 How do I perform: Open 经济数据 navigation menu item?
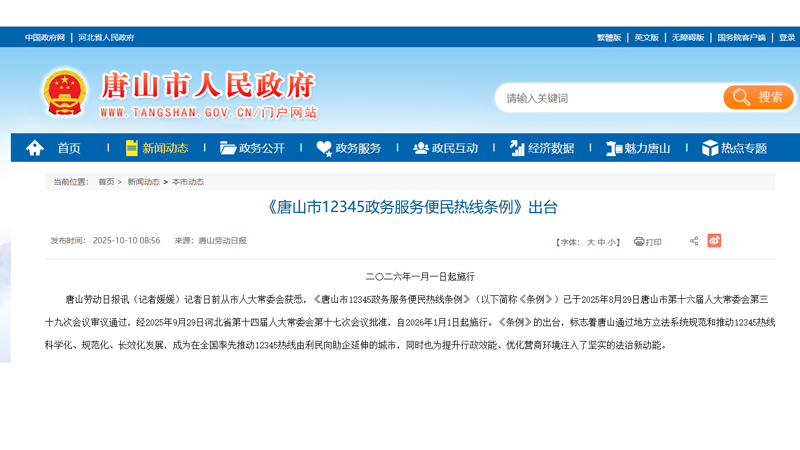(x=551, y=148)
